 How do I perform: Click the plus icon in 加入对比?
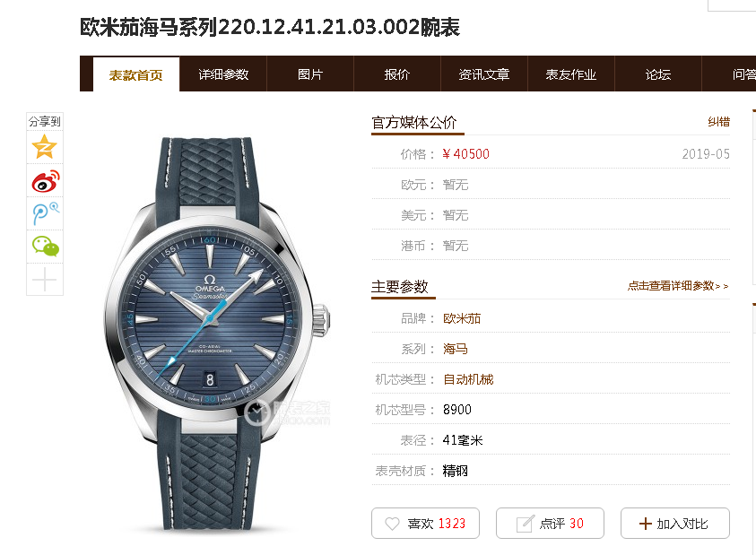(x=645, y=524)
